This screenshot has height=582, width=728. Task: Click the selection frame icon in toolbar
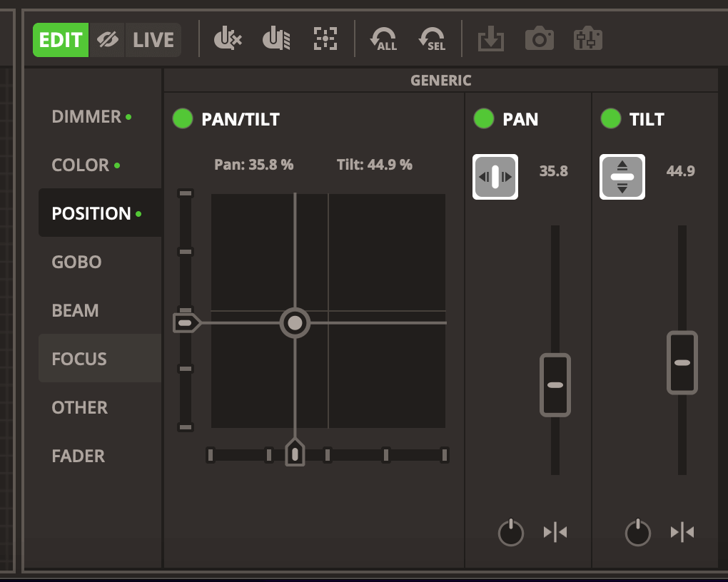(x=325, y=39)
